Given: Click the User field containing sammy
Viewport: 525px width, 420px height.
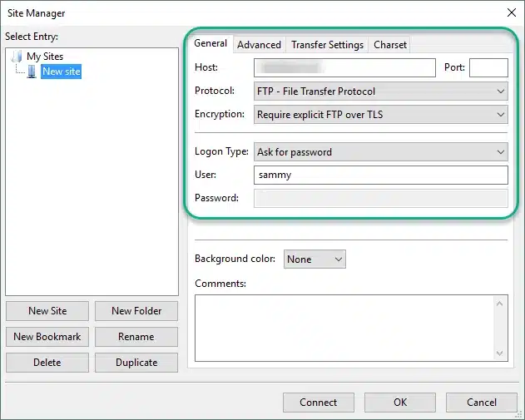Looking at the screenshot, I should (x=381, y=175).
